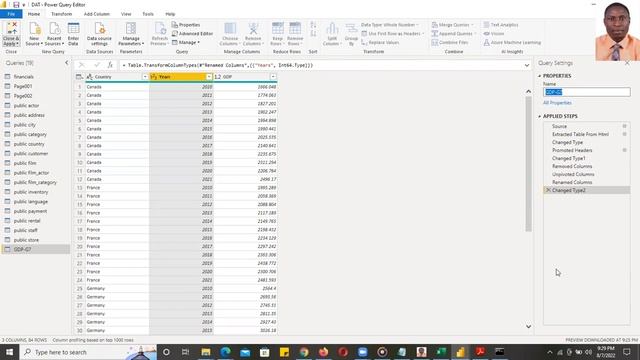Screen dimensions: 640x360
Task: Click the data grid vertical scrollbar
Action: tap(529, 163)
